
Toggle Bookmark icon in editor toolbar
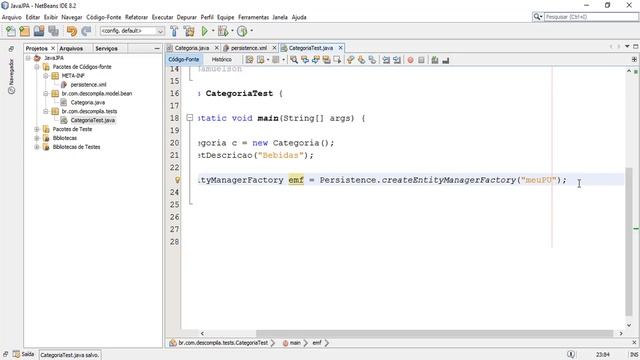(x=372, y=60)
